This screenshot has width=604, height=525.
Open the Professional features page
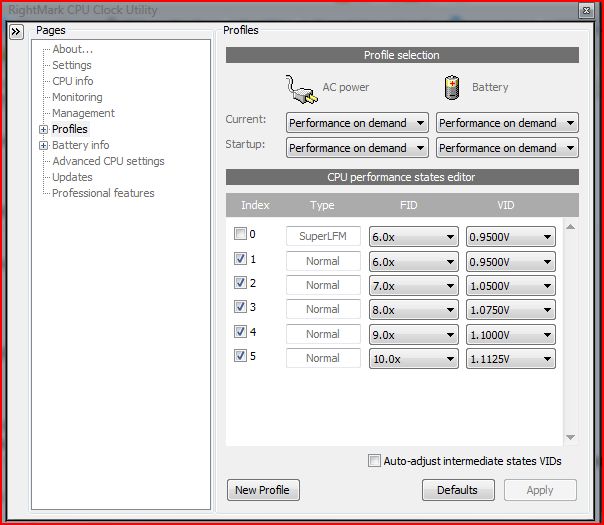(x=103, y=193)
